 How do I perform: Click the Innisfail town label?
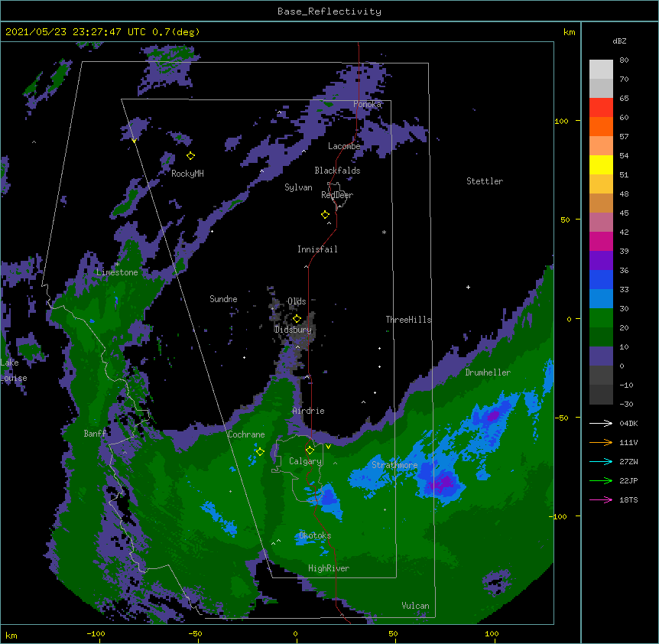pos(317,249)
